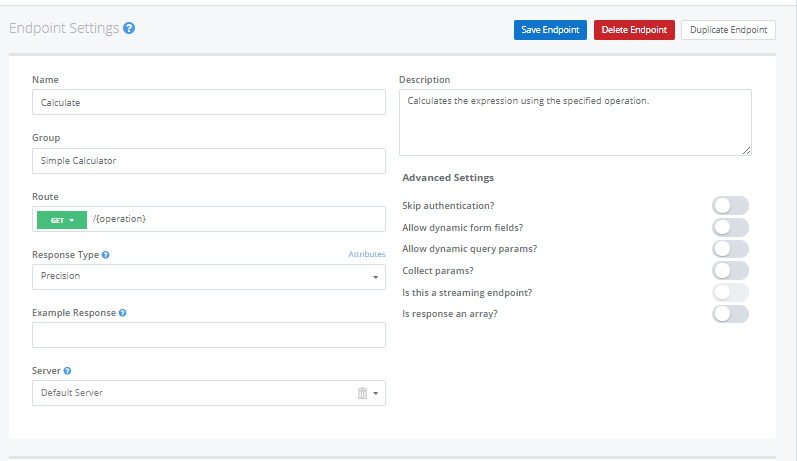The width and height of the screenshot is (797, 461).
Task: Toggle the streaming endpoint switch
Action: click(730, 293)
